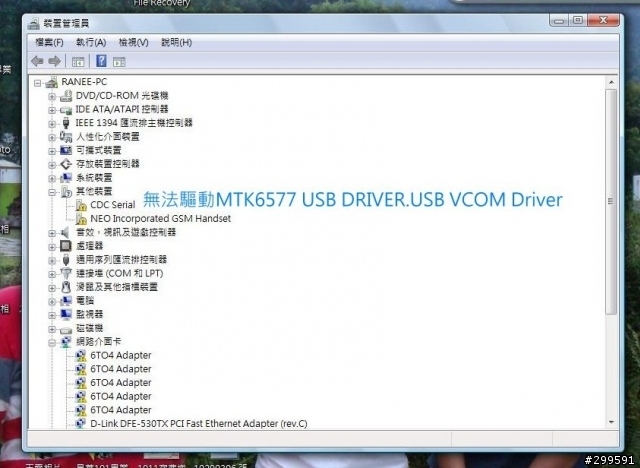Click the 通用序列匯流排控制器 USB icon
Screen dimensions: 640x468
click(x=66, y=260)
